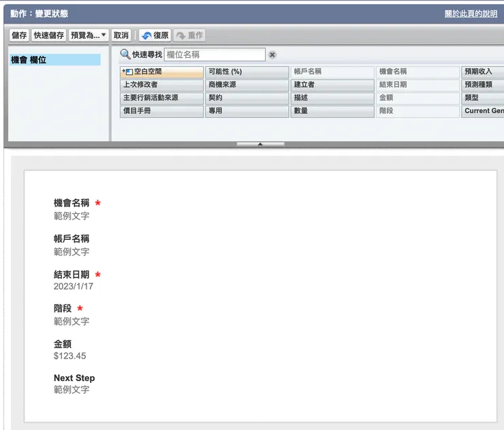The width and height of the screenshot is (504, 430).
Task: Open the 預覽為... dropdown
Action: (89, 35)
